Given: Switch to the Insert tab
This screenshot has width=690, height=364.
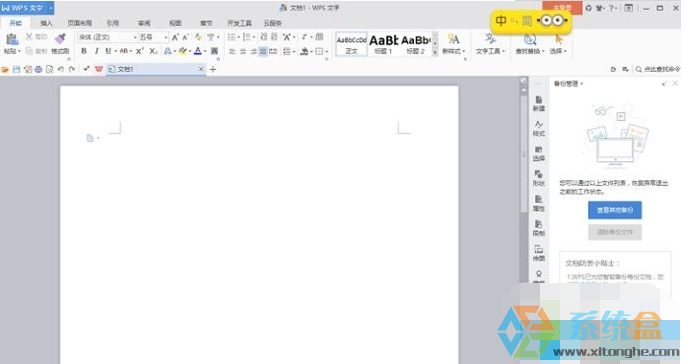Looking at the screenshot, I should (x=46, y=23).
